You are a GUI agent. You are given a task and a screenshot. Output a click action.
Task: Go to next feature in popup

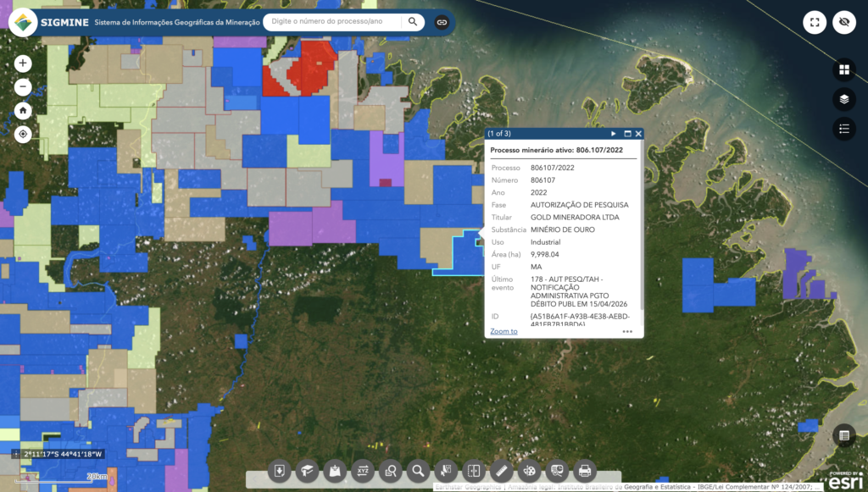[x=614, y=134]
